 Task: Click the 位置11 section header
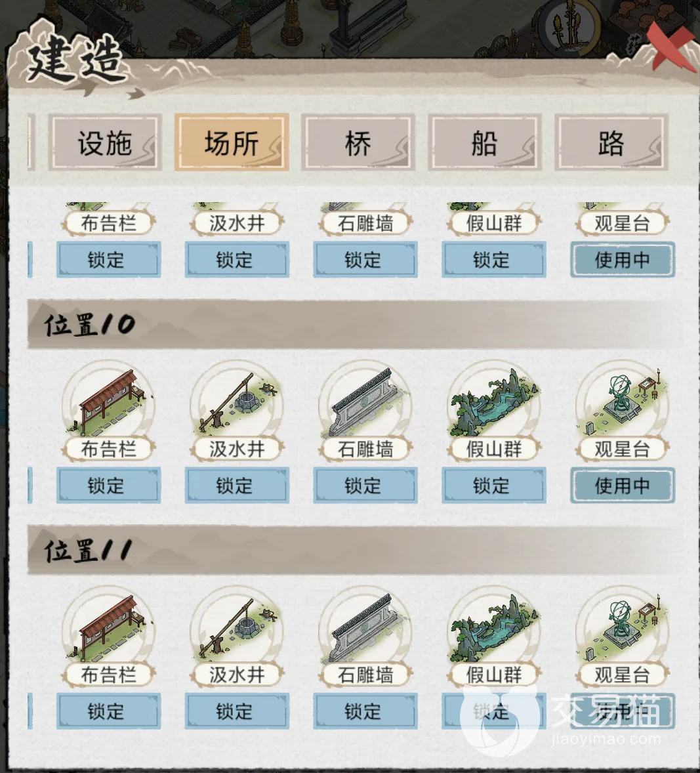click(355, 550)
